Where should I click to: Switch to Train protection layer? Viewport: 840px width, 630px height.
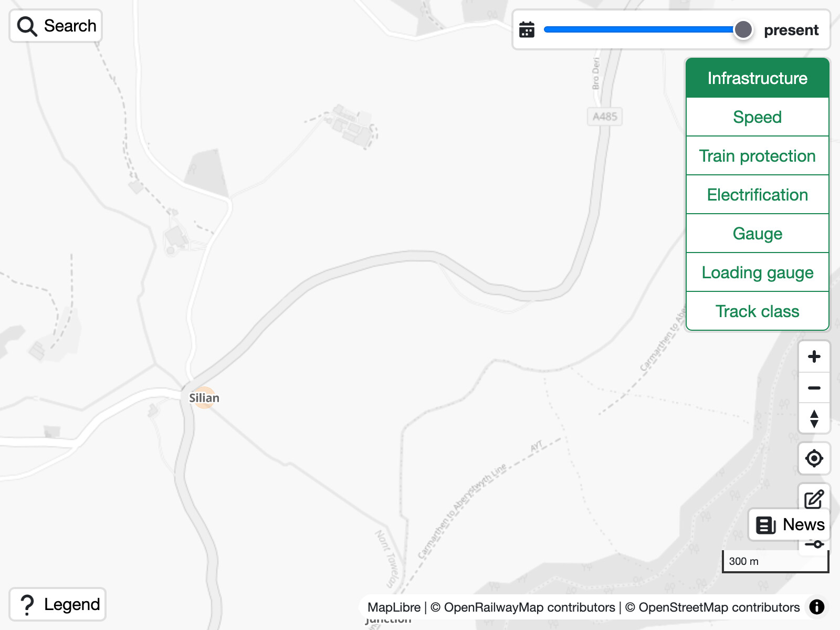click(757, 156)
